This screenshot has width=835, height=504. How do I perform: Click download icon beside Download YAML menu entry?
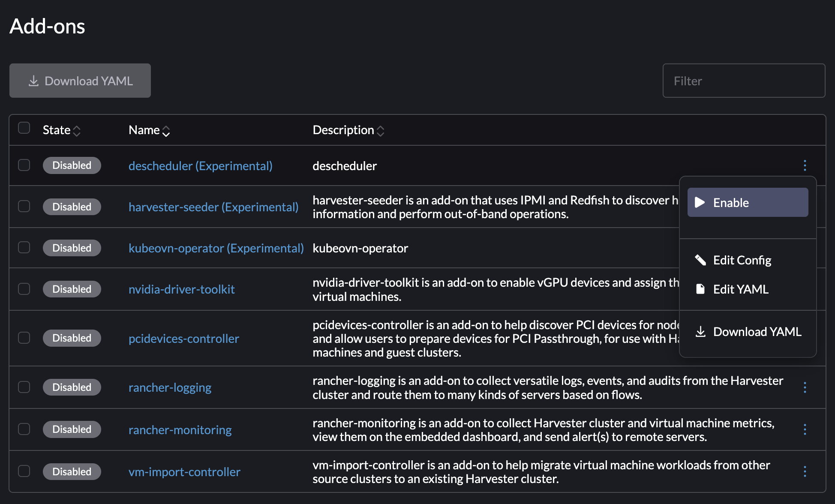[700, 332]
